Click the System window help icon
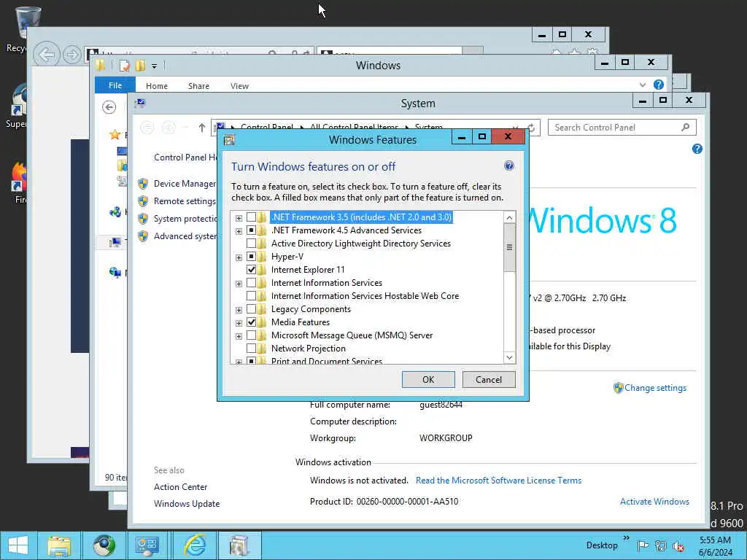 [697, 149]
